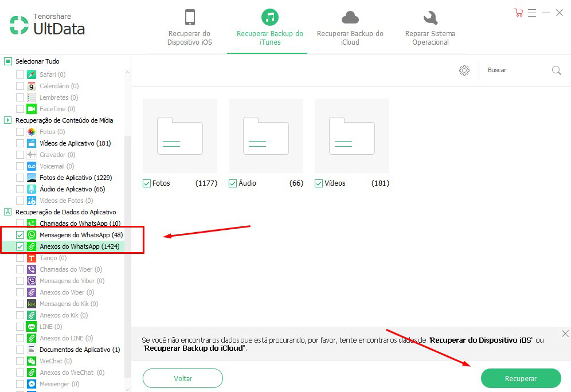The width and height of the screenshot is (571, 392).
Task: Click the Fotos flower icon
Action: (x=32, y=132)
